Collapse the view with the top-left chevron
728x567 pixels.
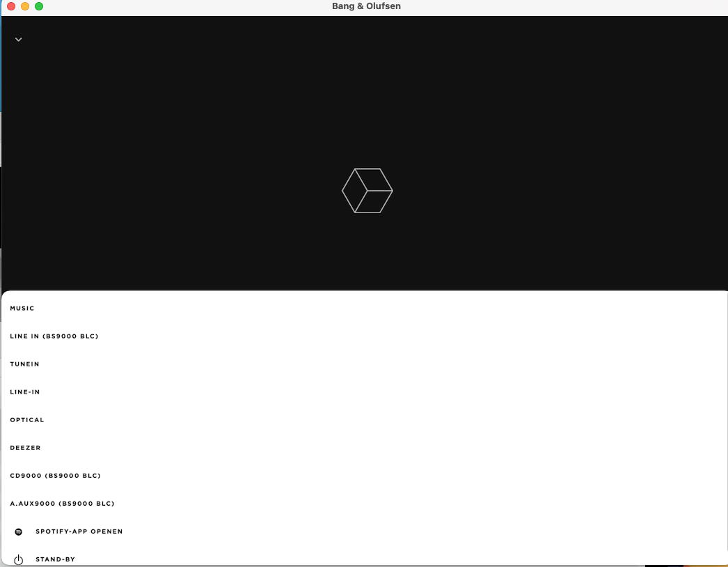[19, 40]
